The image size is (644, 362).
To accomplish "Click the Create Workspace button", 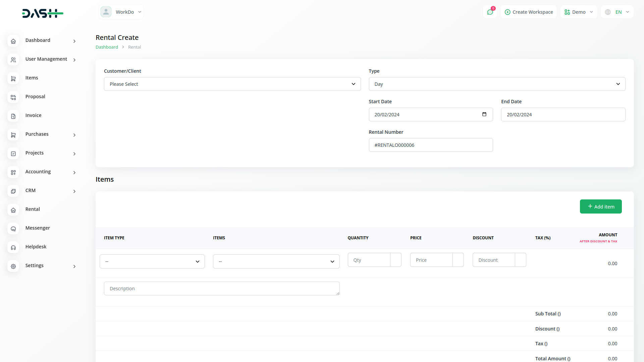I will tap(529, 12).
